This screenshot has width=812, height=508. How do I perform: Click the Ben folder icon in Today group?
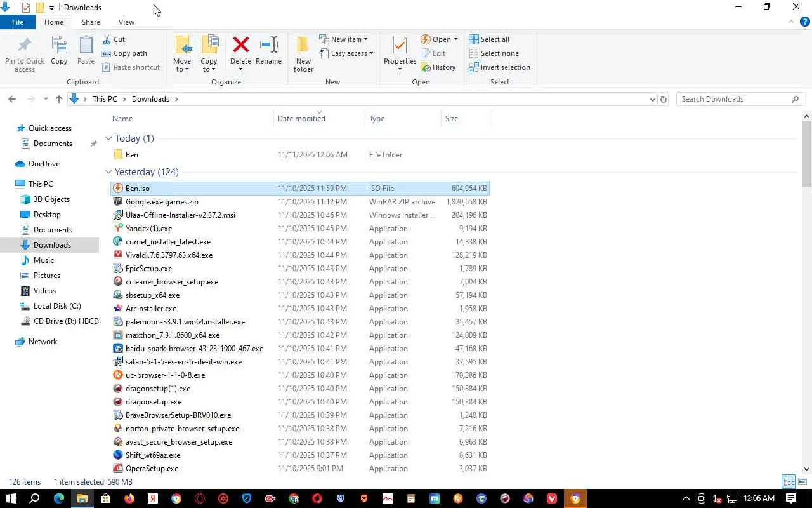point(118,155)
